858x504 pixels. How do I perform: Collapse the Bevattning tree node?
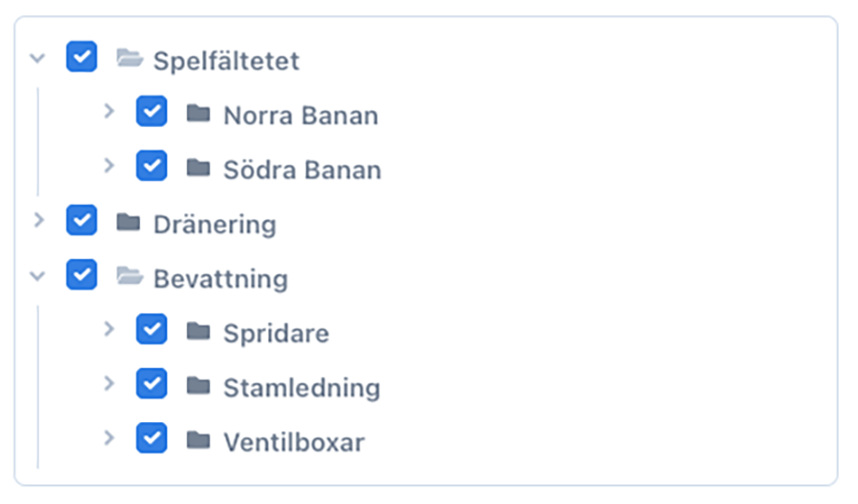38,276
